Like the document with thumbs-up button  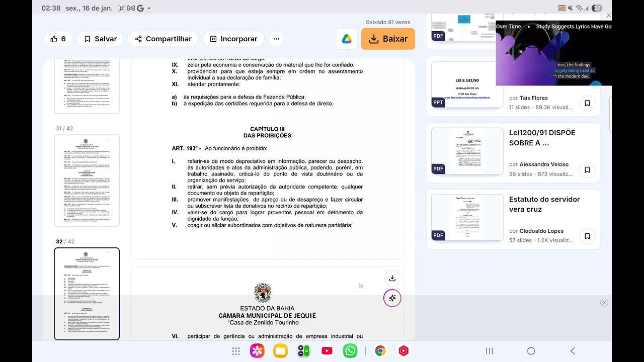[x=58, y=39]
